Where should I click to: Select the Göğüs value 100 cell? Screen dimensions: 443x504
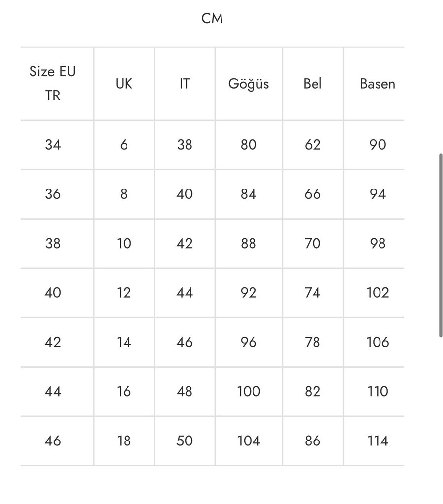click(x=249, y=391)
